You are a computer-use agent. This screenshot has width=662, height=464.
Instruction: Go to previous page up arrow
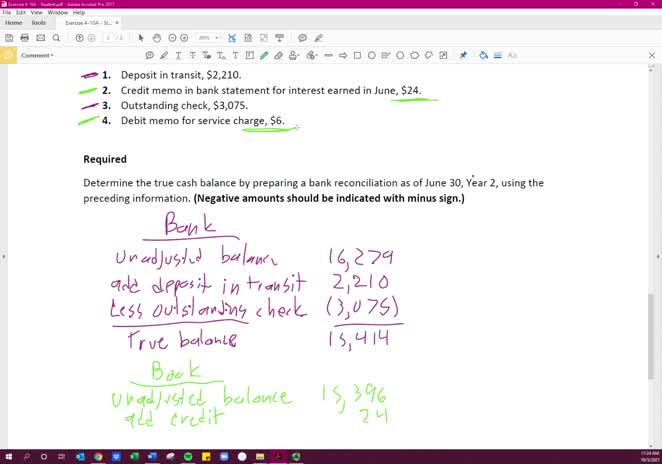[x=79, y=38]
